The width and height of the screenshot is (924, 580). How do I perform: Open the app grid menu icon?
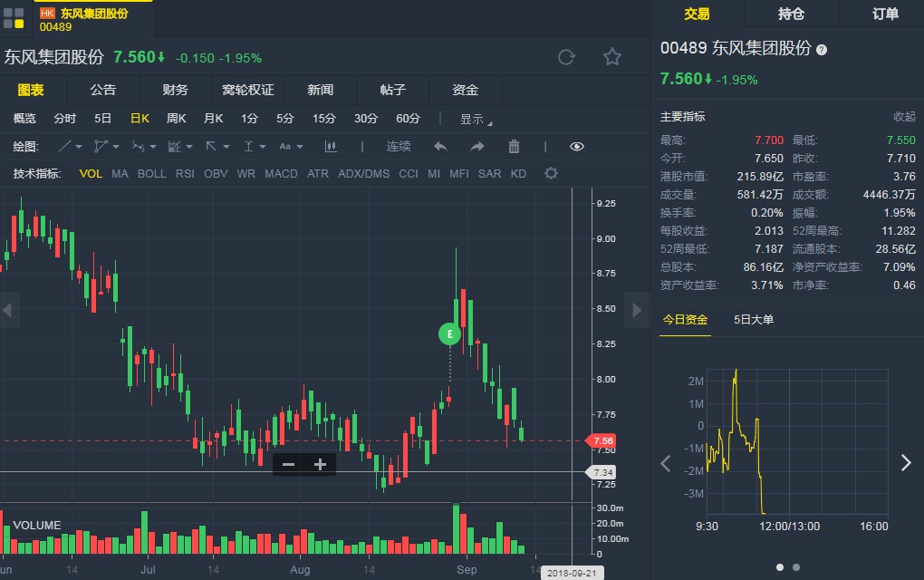[x=14, y=17]
